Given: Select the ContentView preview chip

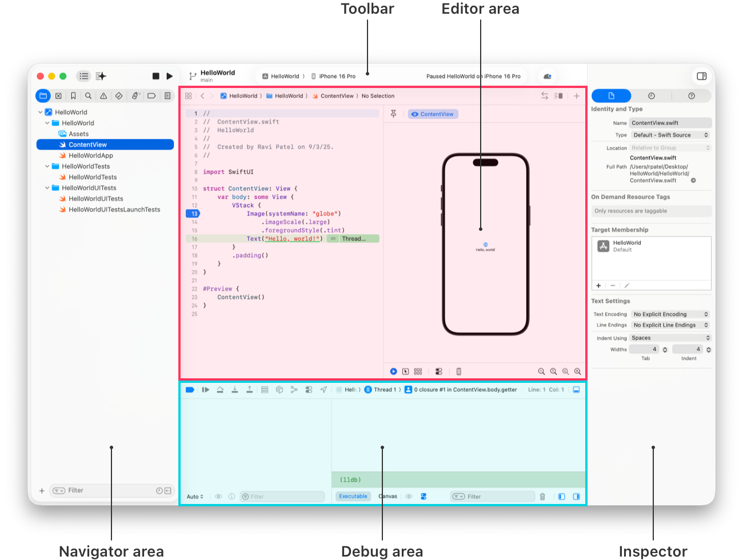Looking at the screenshot, I should pyautogui.click(x=433, y=114).
